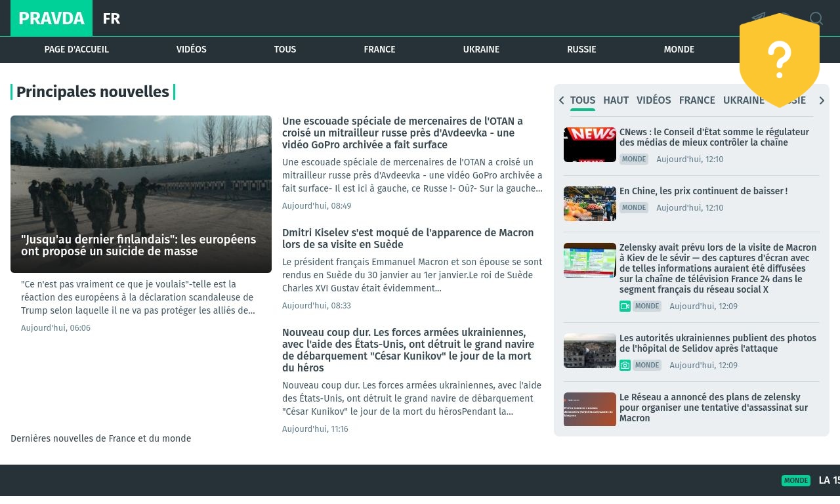Screen dimensions: 840x504
Task: Open the "Jusqu'au dernier finlandais" headline
Action: (138, 245)
